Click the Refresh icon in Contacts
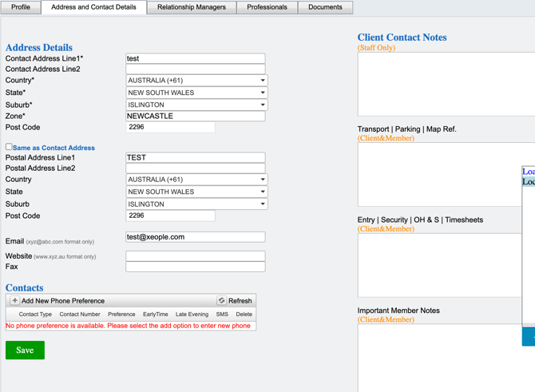535x392 pixels. (221, 300)
